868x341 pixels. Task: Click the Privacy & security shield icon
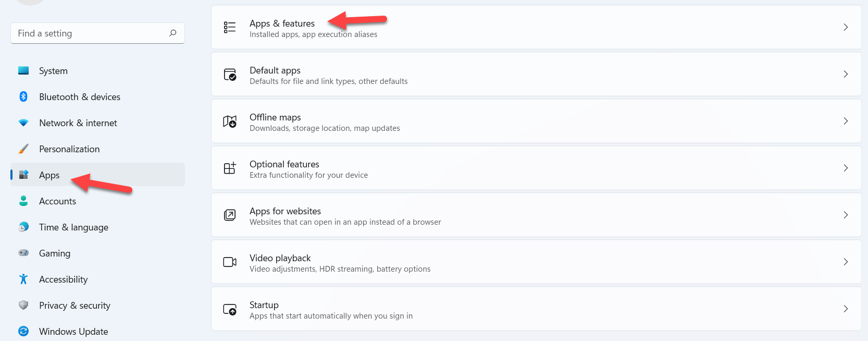coord(23,305)
